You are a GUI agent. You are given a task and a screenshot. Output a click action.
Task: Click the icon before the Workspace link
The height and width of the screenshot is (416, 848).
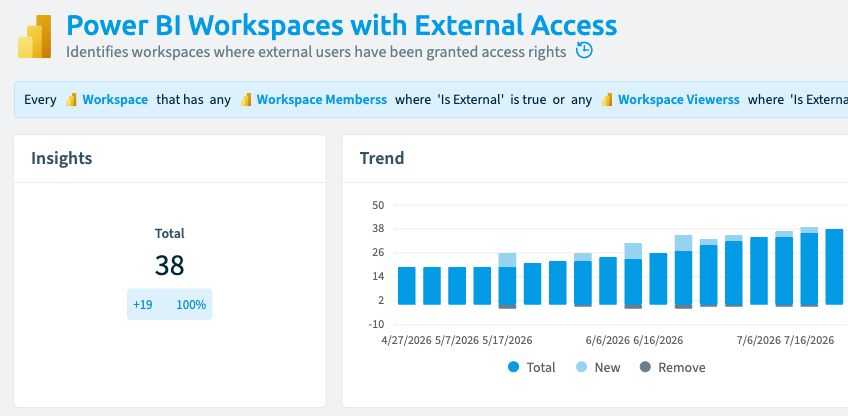[71, 100]
